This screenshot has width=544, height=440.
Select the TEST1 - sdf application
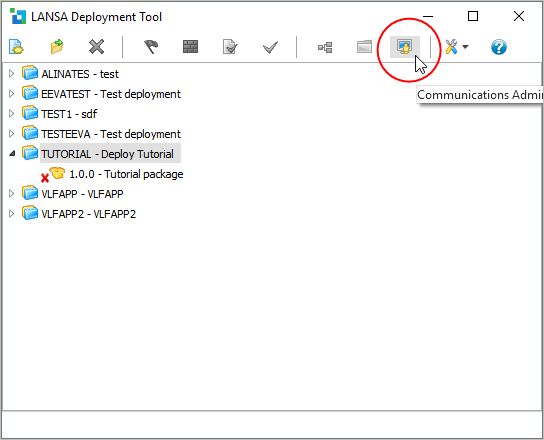69,114
